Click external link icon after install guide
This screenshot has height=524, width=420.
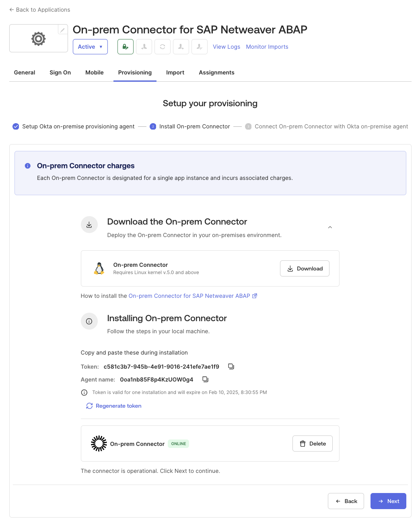pyautogui.click(x=255, y=296)
